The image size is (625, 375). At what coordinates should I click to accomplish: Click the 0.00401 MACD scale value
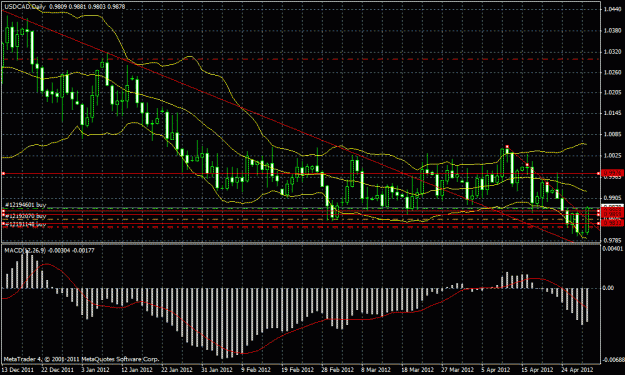point(613,249)
